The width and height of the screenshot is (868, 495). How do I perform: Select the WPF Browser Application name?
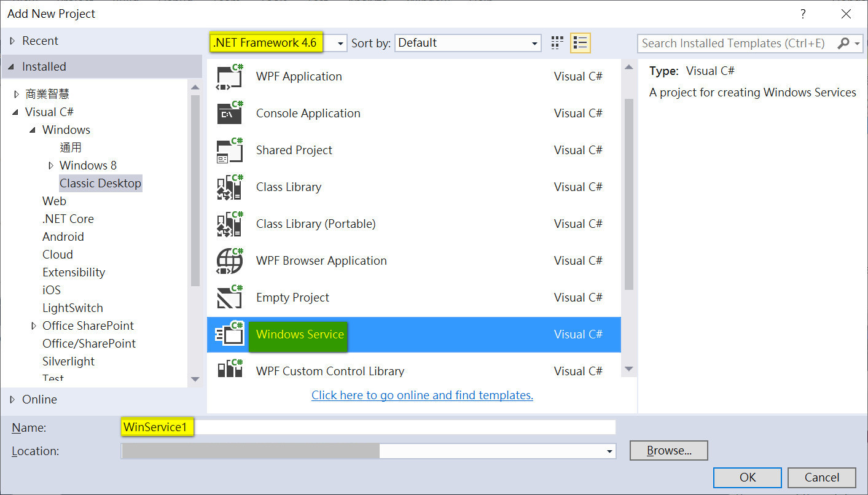click(321, 261)
